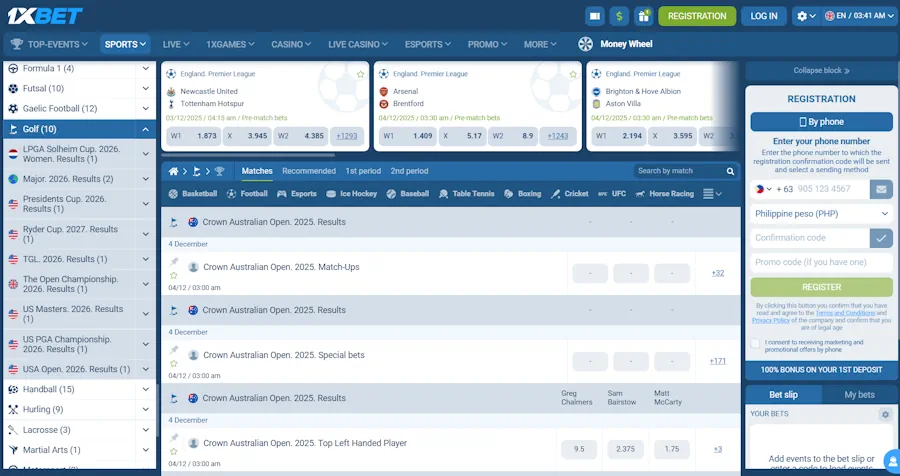Viewport: 900px width, 476px height.
Task: Open the more sports list dropdown
Action: coord(712,194)
